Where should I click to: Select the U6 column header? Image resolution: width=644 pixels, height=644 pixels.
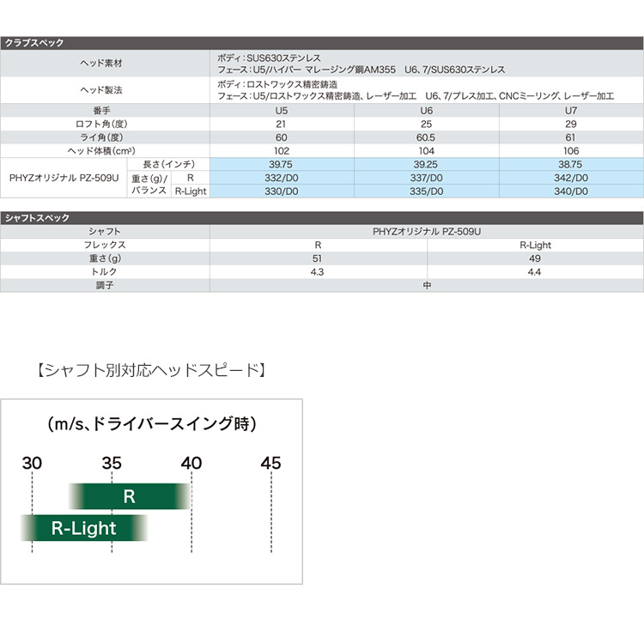coord(427,110)
